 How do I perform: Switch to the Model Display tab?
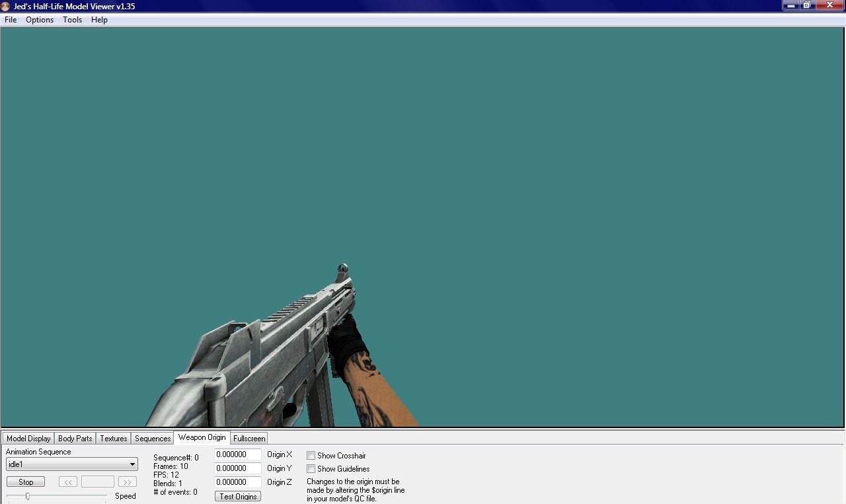[28, 438]
